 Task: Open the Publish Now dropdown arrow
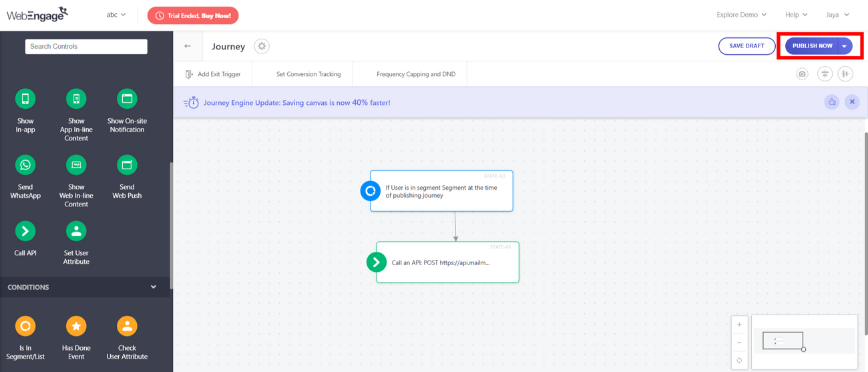(x=845, y=46)
